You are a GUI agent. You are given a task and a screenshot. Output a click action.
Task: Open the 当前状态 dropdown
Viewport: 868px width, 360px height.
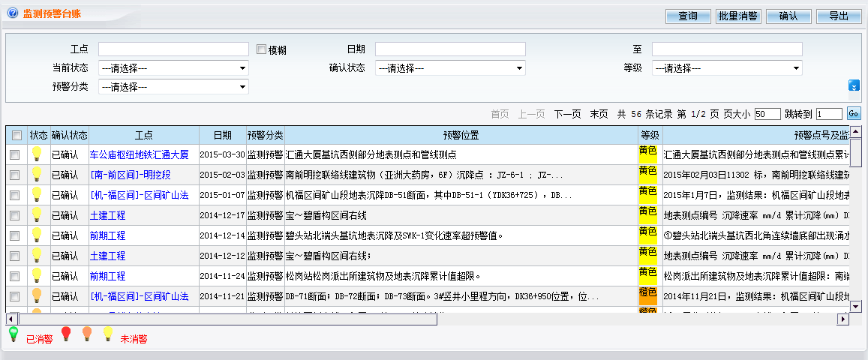click(173, 68)
